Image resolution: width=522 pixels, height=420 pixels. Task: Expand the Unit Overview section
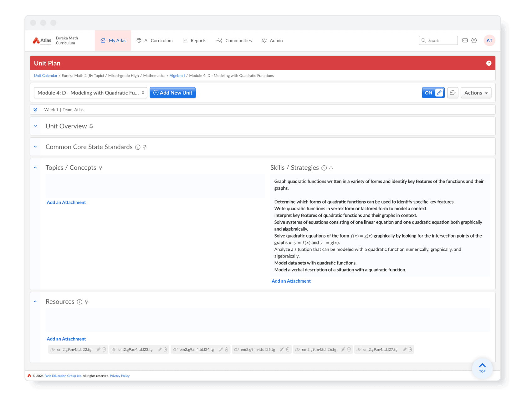tap(35, 126)
